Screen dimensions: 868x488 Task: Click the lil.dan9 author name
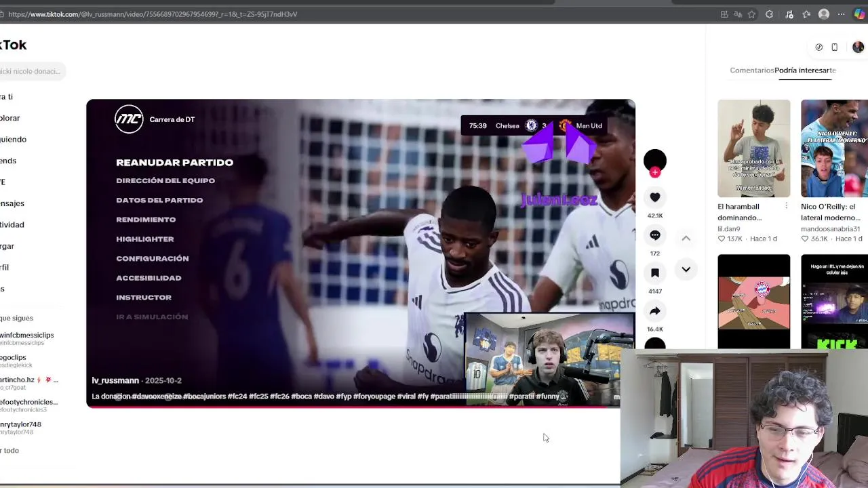tap(730, 229)
